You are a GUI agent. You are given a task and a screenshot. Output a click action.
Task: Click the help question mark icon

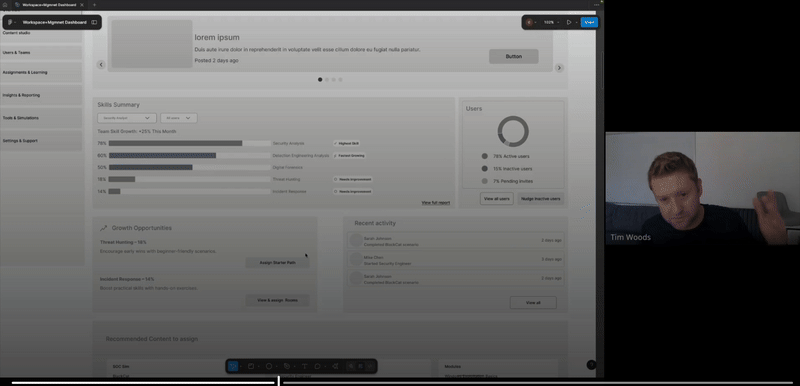[x=591, y=365]
